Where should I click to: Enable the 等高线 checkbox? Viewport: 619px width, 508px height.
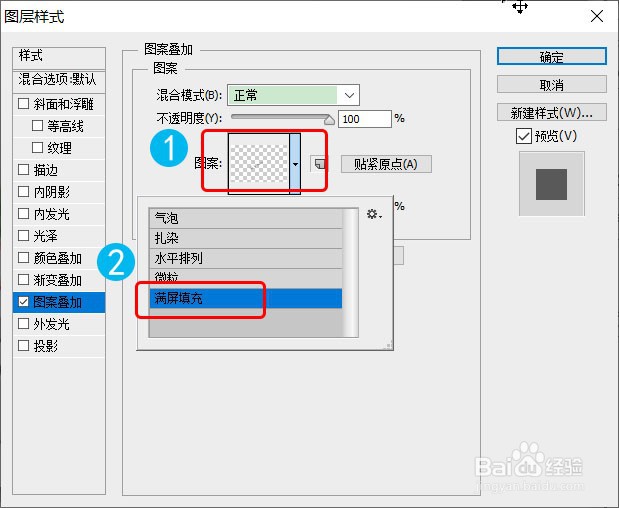tap(38, 126)
